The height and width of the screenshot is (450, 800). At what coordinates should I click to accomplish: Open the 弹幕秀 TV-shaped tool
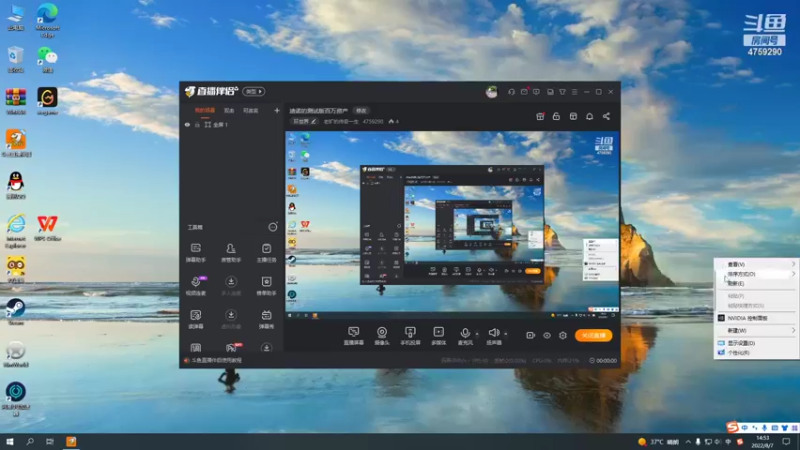click(x=266, y=319)
